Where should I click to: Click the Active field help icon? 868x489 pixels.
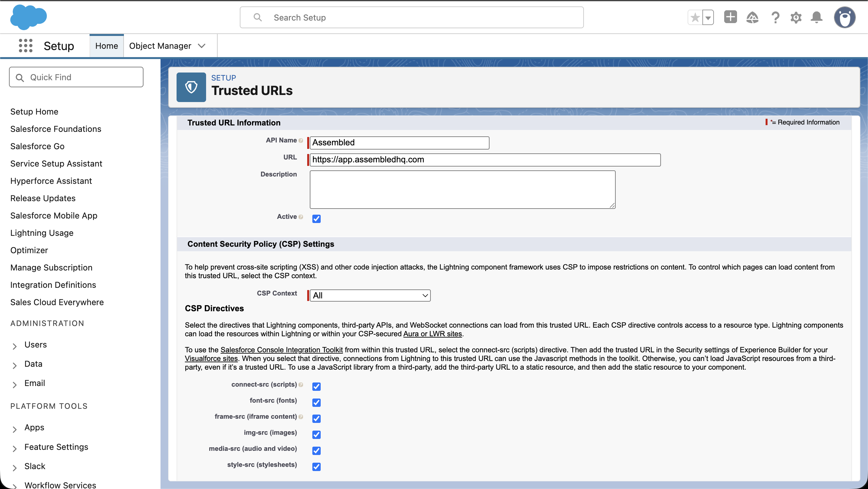[x=300, y=217]
